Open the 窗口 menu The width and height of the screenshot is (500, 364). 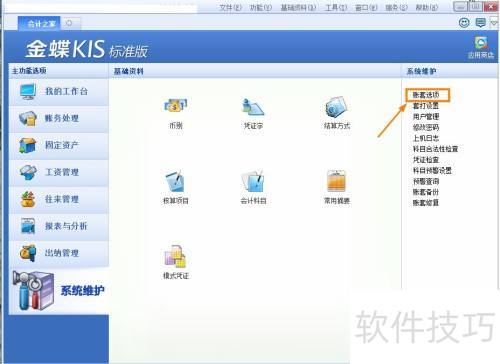pyautogui.click(x=366, y=7)
